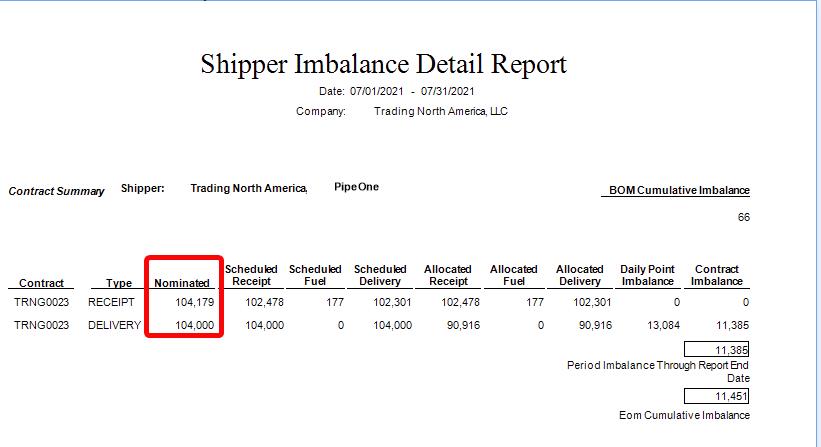The image size is (821, 447).
Task: Select the Allocated Delivery column header
Action: click(x=579, y=275)
